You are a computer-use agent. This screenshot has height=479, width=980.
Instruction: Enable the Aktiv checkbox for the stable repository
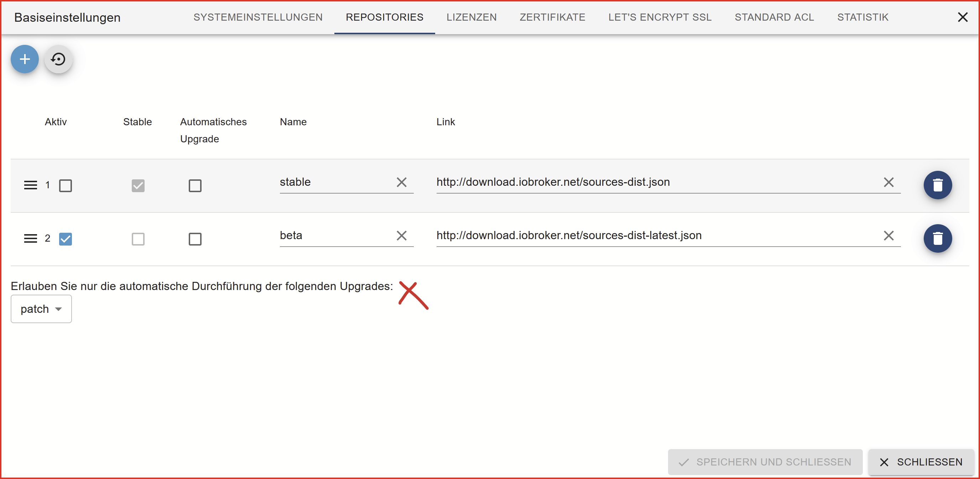[x=66, y=185]
